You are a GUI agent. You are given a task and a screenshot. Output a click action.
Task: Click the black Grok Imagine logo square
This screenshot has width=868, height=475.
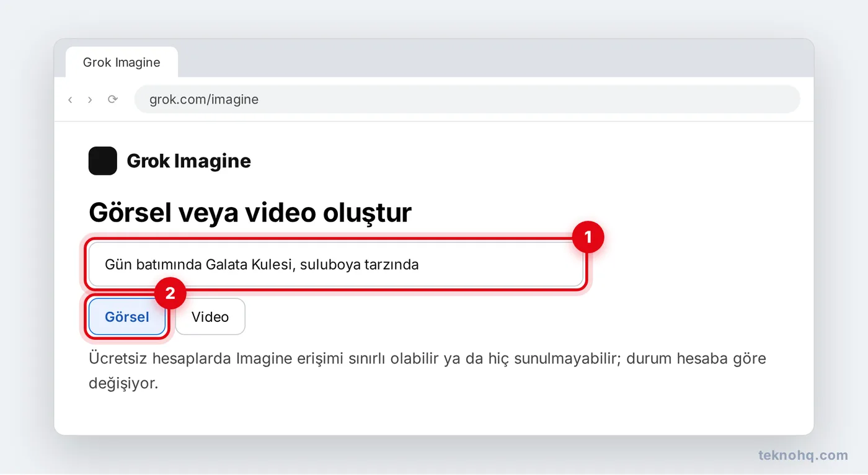(x=103, y=161)
